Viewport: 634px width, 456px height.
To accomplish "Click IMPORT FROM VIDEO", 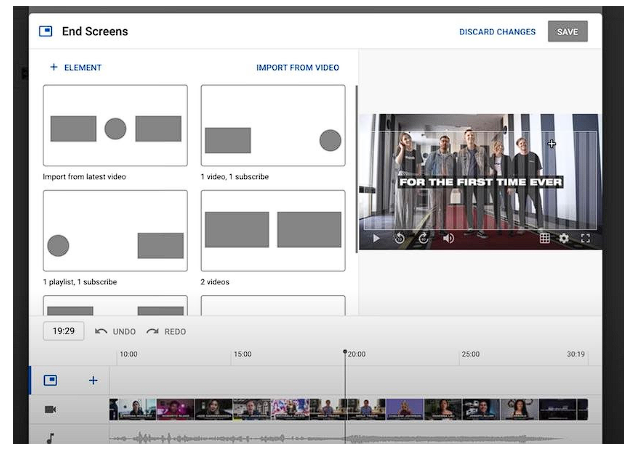I will [298, 68].
